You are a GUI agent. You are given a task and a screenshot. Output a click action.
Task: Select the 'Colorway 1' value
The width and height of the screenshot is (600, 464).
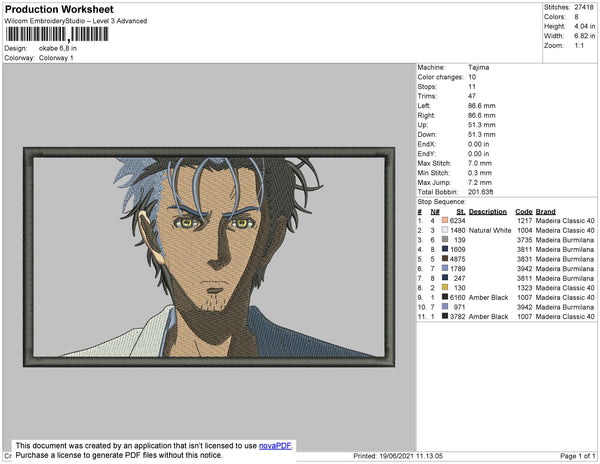(56, 58)
